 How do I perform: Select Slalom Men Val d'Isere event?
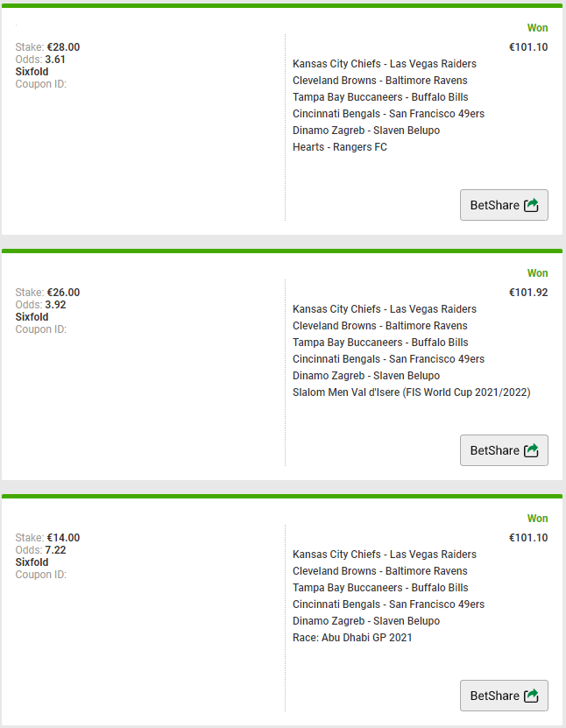(412, 392)
